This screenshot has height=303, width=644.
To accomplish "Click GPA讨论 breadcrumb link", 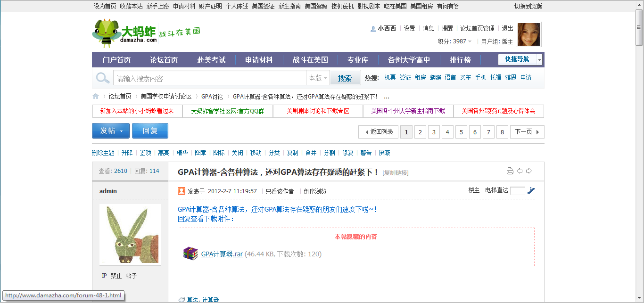I will (x=212, y=96).
